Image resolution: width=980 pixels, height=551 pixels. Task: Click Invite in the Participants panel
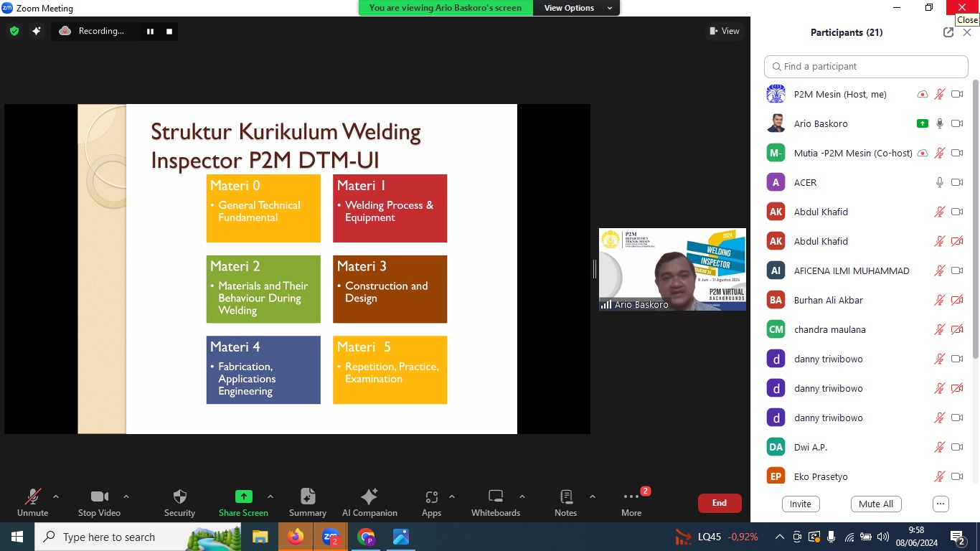pyautogui.click(x=801, y=504)
